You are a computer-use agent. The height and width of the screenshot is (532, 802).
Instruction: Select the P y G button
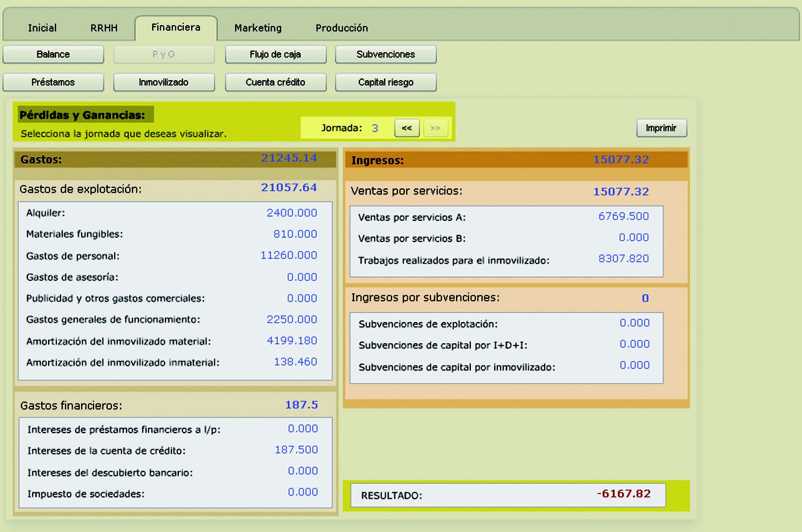163,54
